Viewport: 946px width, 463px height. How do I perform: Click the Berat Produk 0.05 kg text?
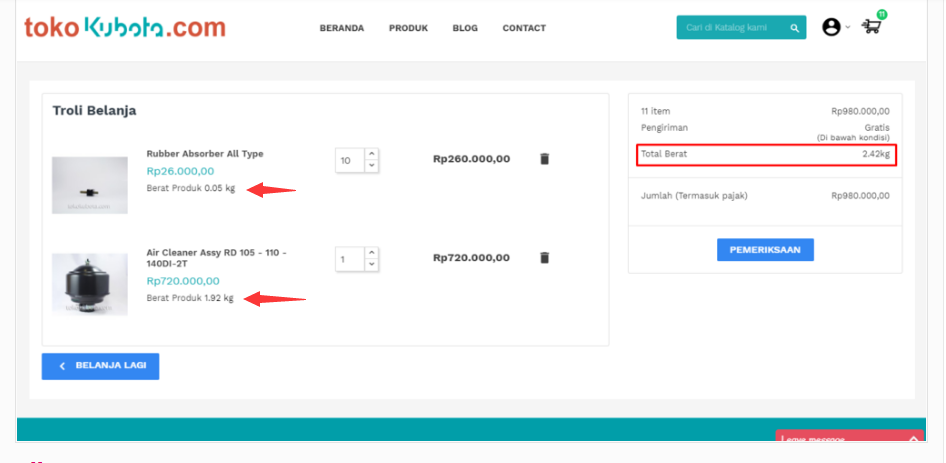191,188
